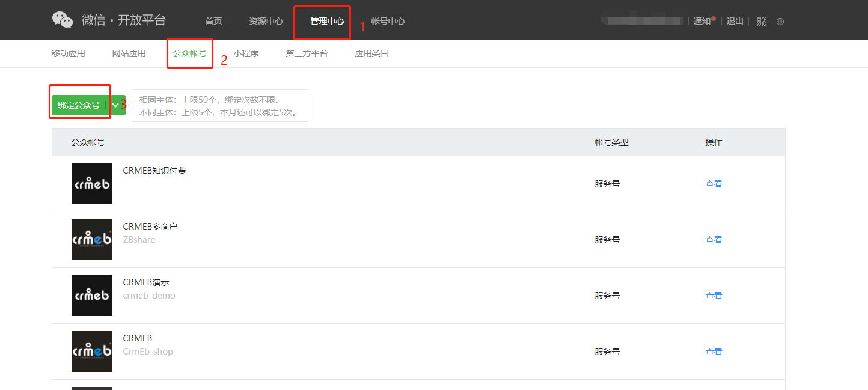This screenshot has width=868, height=390.
Task: Click 服务号 in CRMEB知识付费 row
Action: pyautogui.click(x=607, y=184)
